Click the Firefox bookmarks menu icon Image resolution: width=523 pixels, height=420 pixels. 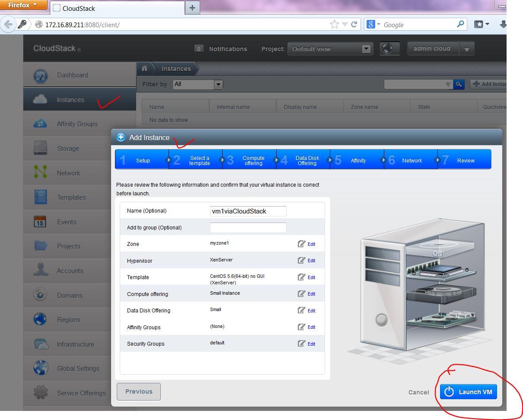[x=482, y=25]
